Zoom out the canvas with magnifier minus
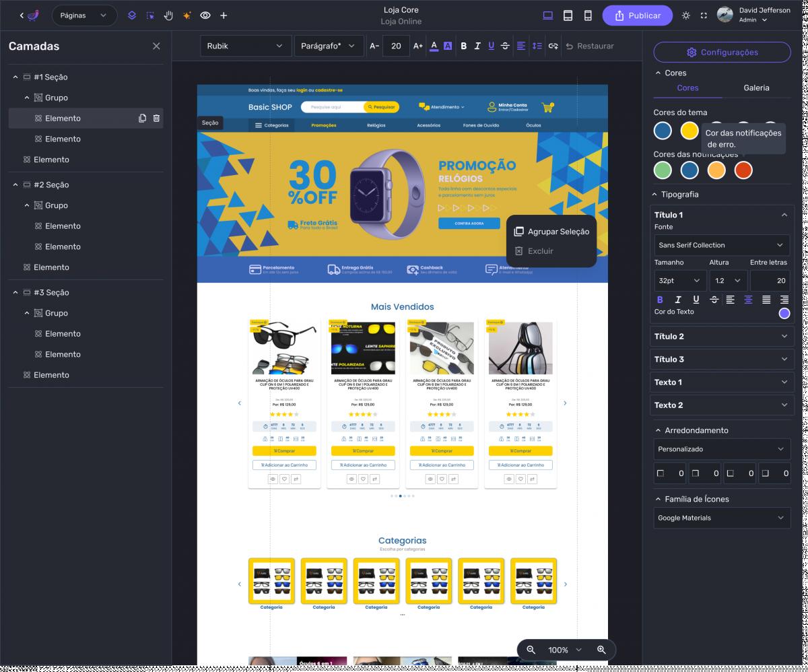 click(x=531, y=650)
